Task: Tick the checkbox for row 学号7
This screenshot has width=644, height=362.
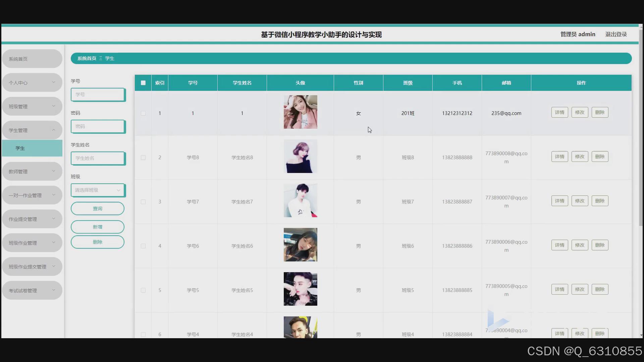Action: point(143,202)
